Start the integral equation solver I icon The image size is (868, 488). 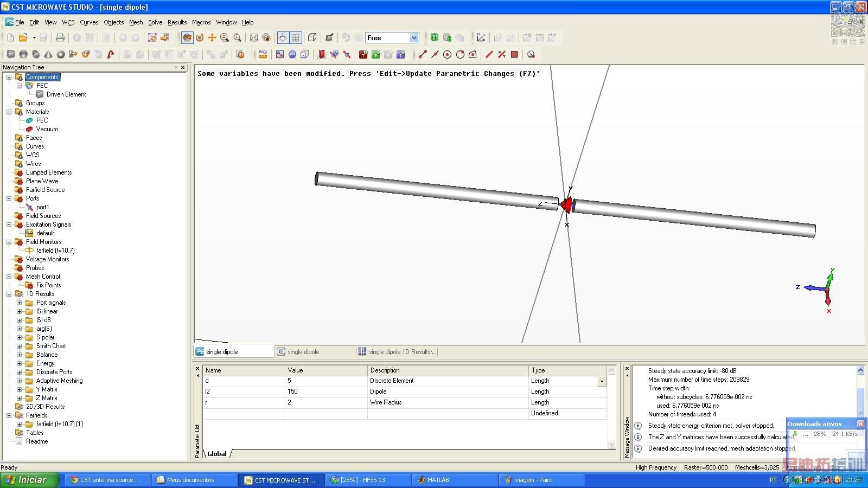tap(401, 54)
